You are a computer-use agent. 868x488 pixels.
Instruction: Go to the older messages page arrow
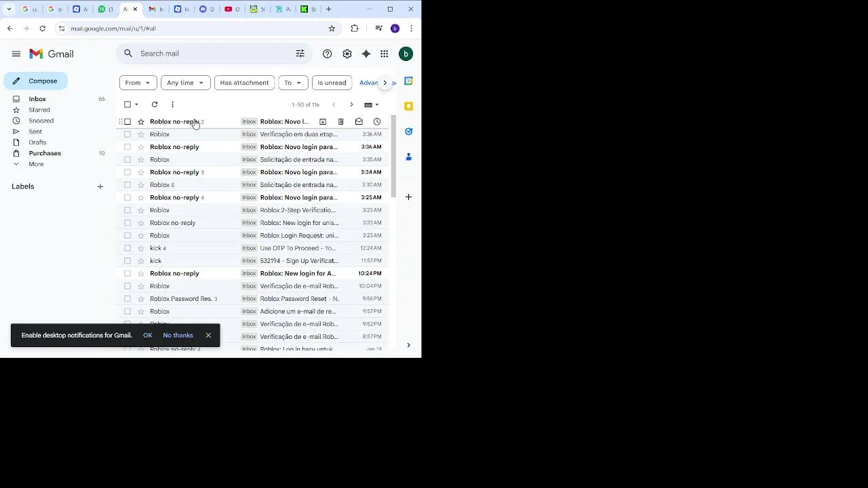coord(351,104)
